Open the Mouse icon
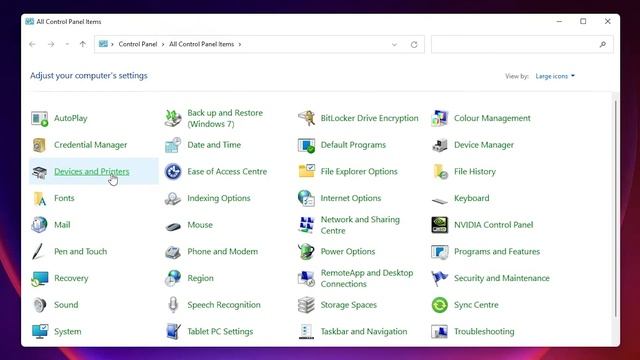The height and width of the screenshot is (360, 640). (x=173, y=225)
